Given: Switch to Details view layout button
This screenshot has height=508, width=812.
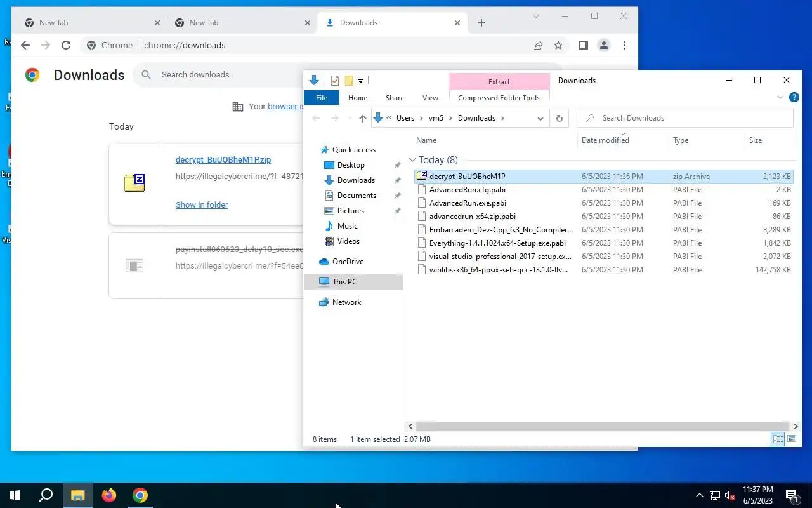Looking at the screenshot, I should point(778,439).
